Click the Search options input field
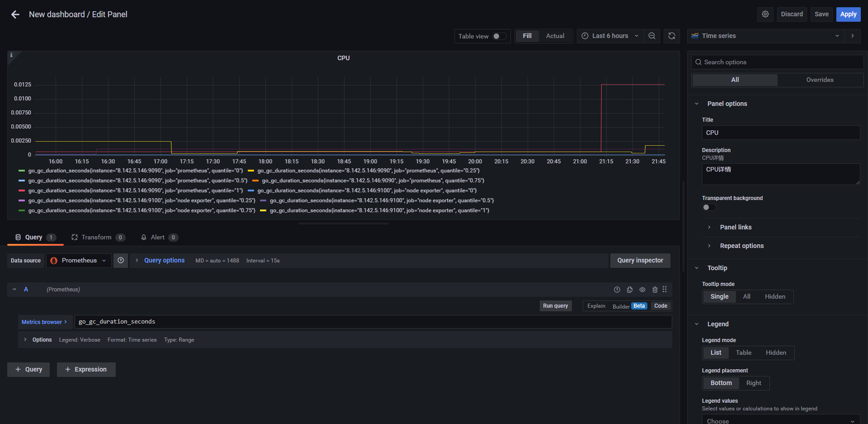Screen dimensions: 868x424 [778, 62]
